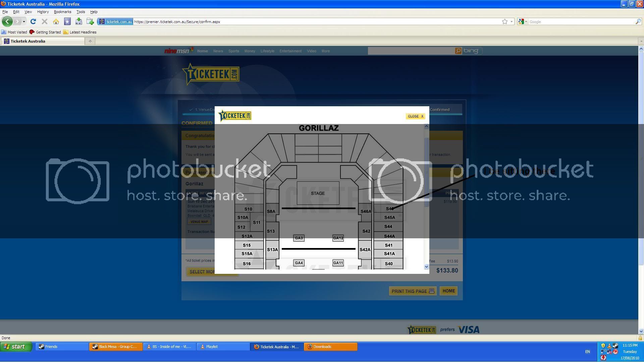Open the Help menu
Viewport: 644px width, 362px height.
(x=94, y=12)
